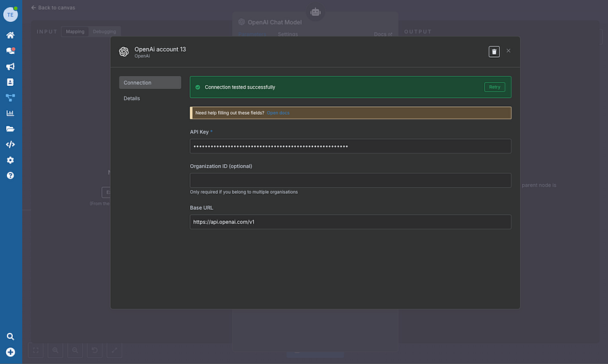This screenshot has height=364, width=608.
Task: Select the Connection tab
Action: point(150,82)
